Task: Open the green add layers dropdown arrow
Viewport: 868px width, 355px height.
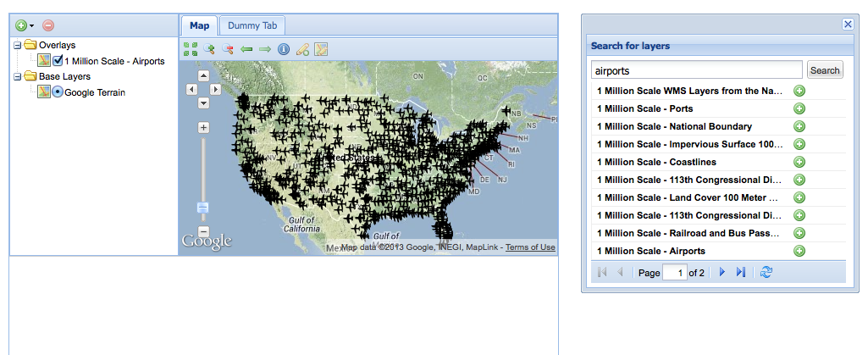Action: point(32,26)
